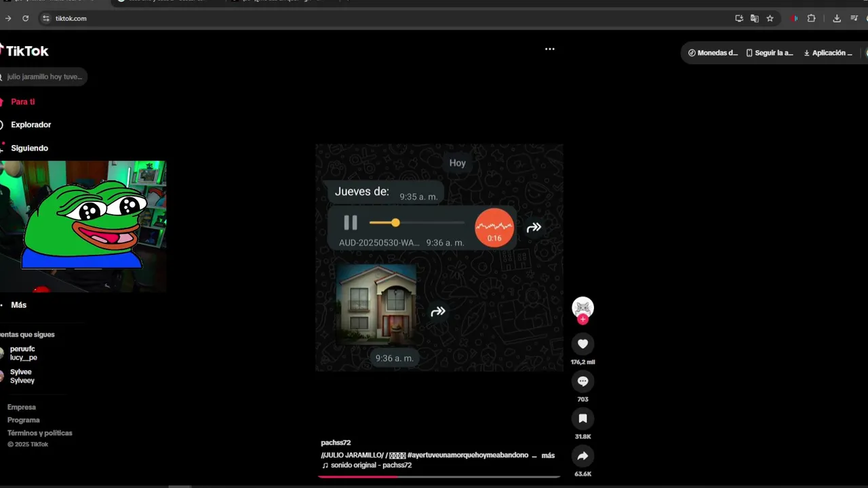
Task: Reload the page in browser toolbar
Action: coord(25,18)
